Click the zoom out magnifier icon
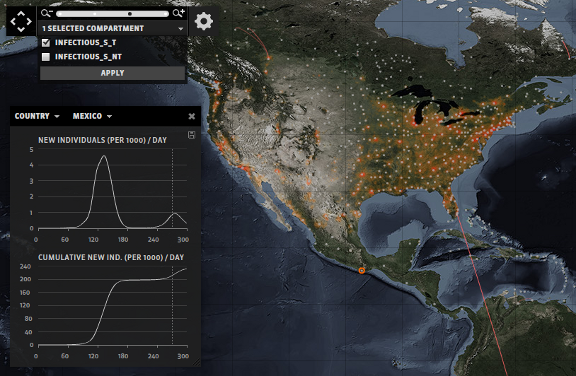The width and height of the screenshot is (576, 376). point(46,14)
